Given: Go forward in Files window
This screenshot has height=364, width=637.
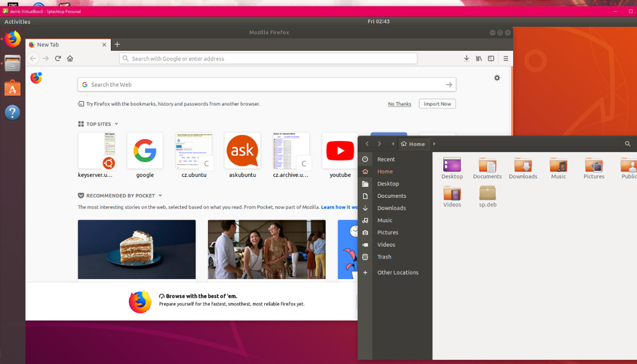Looking at the screenshot, I should [x=379, y=144].
